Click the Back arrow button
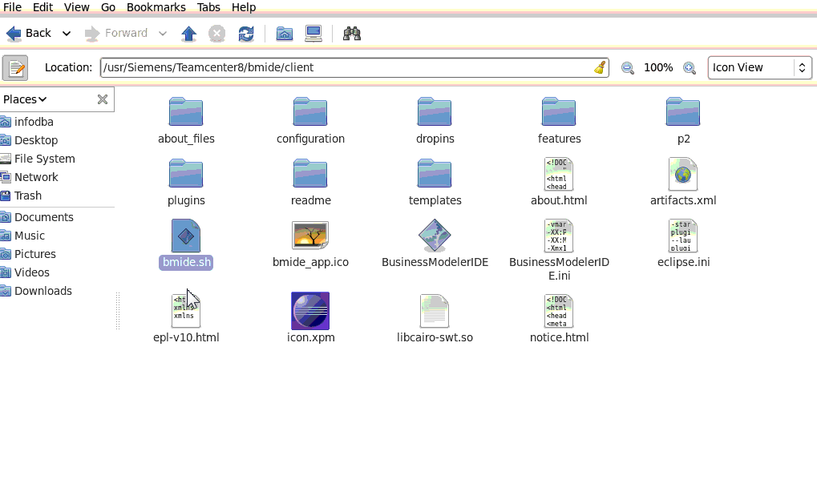Viewport: 817px width, 504px height. click(29, 34)
